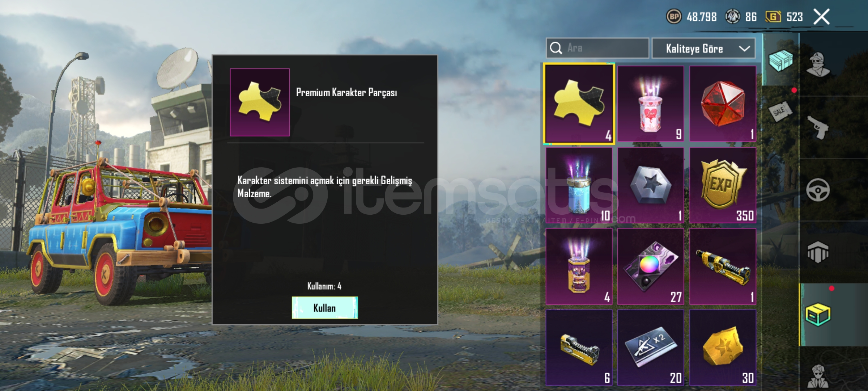Select the Premium Karakter Parçası puzzle item
868x391 pixels.
coord(579,104)
